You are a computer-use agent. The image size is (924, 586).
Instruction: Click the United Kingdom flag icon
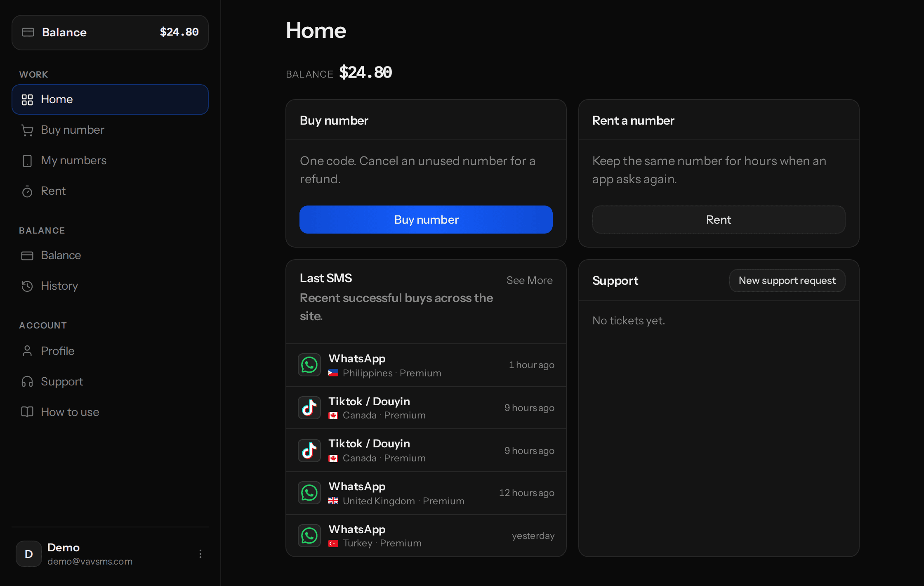click(333, 501)
